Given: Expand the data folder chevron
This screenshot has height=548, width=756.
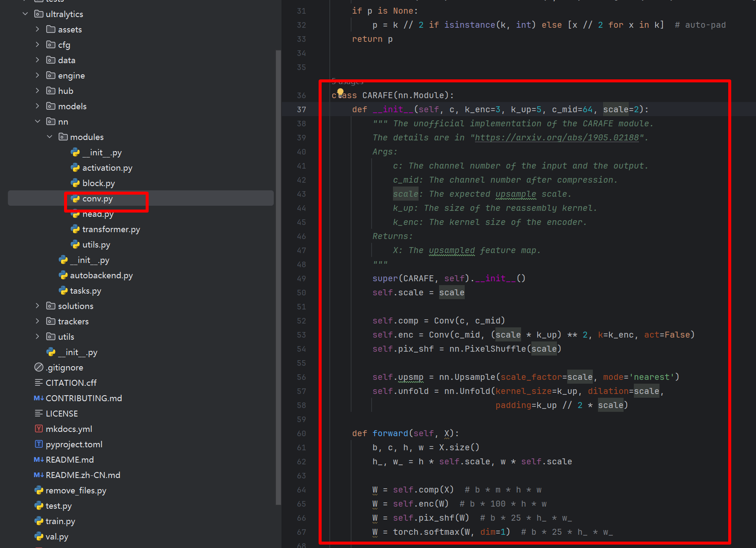Looking at the screenshot, I should pos(38,60).
